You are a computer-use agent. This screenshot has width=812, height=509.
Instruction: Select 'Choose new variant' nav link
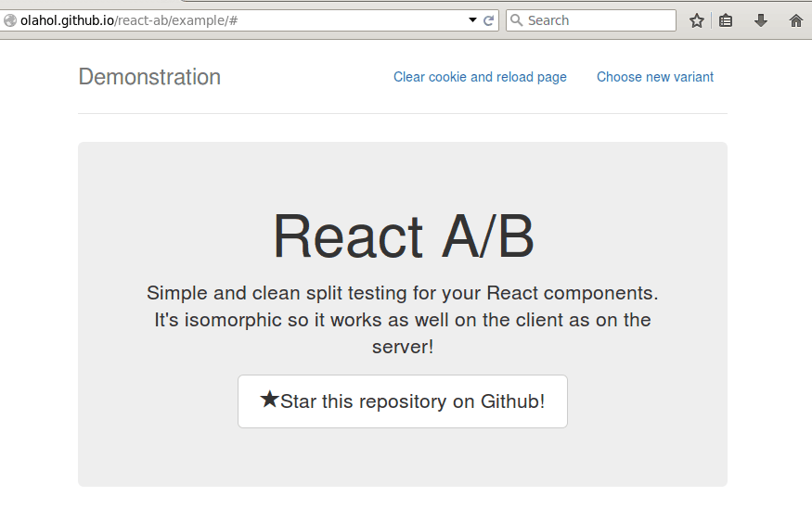point(654,77)
